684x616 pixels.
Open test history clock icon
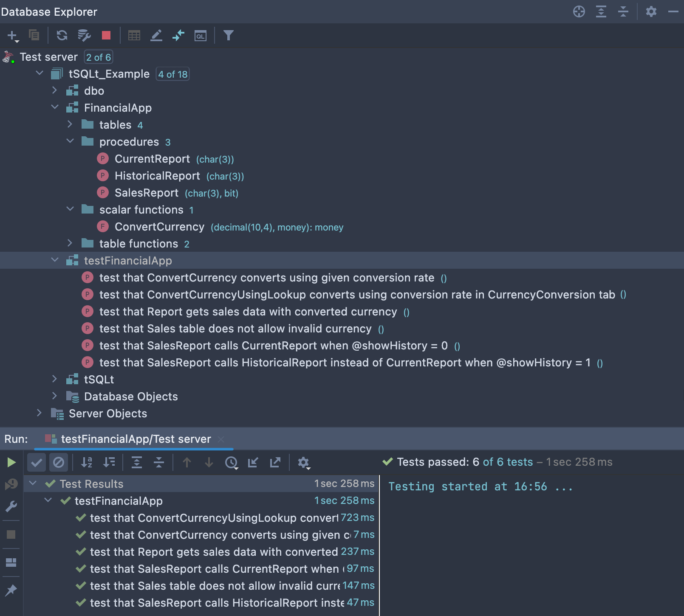coord(231,462)
